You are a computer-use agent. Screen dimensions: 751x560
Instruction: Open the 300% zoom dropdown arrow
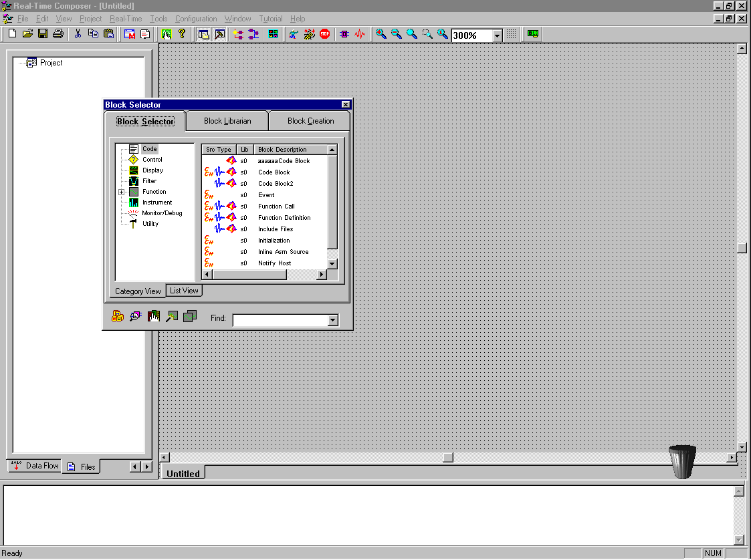pos(497,35)
